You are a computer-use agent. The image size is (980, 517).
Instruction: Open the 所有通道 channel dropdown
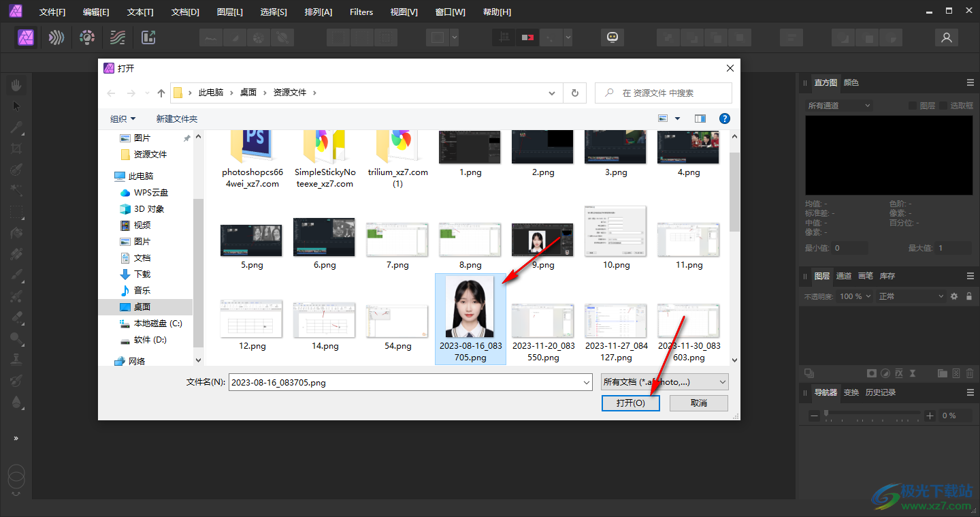[x=838, y=106]
